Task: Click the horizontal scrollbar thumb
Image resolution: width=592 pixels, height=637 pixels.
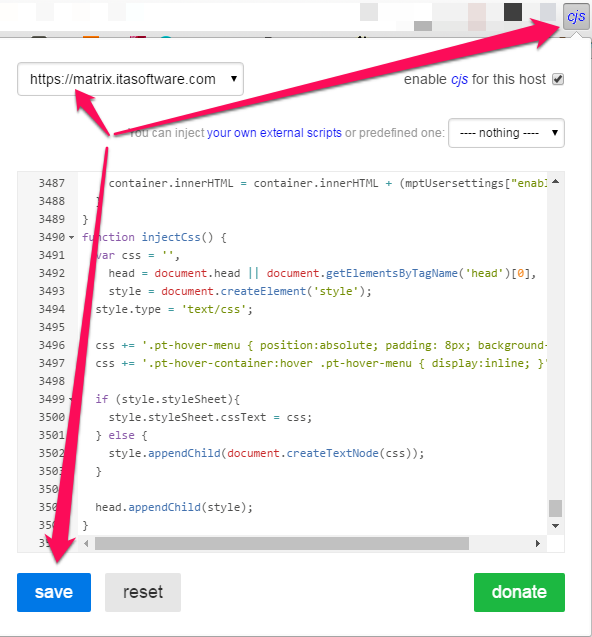Action: 282,544
